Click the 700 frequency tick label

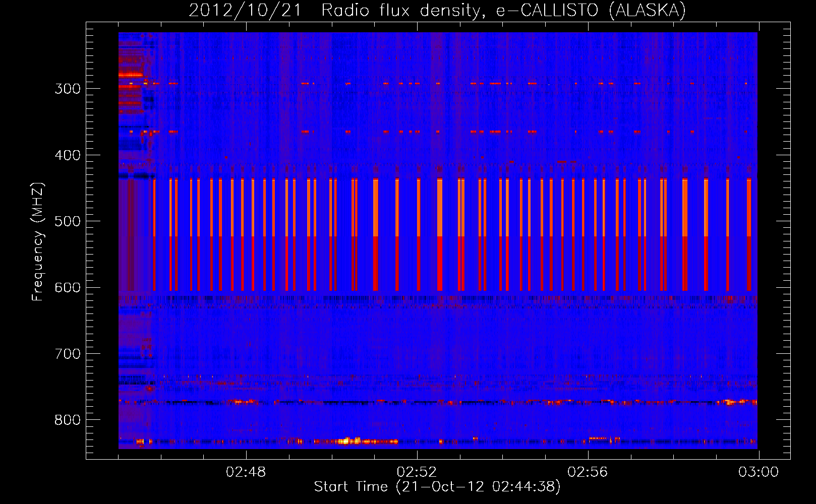tap(68, 354)
